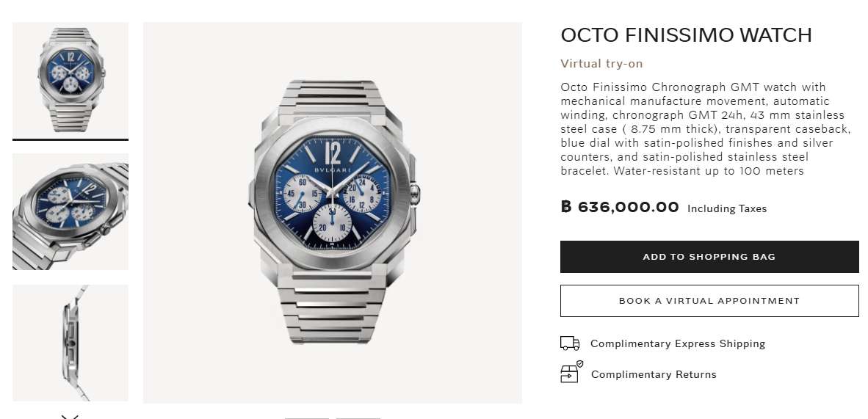
Task: Click the left partially visible button under main image
Action: click(306, 417)
